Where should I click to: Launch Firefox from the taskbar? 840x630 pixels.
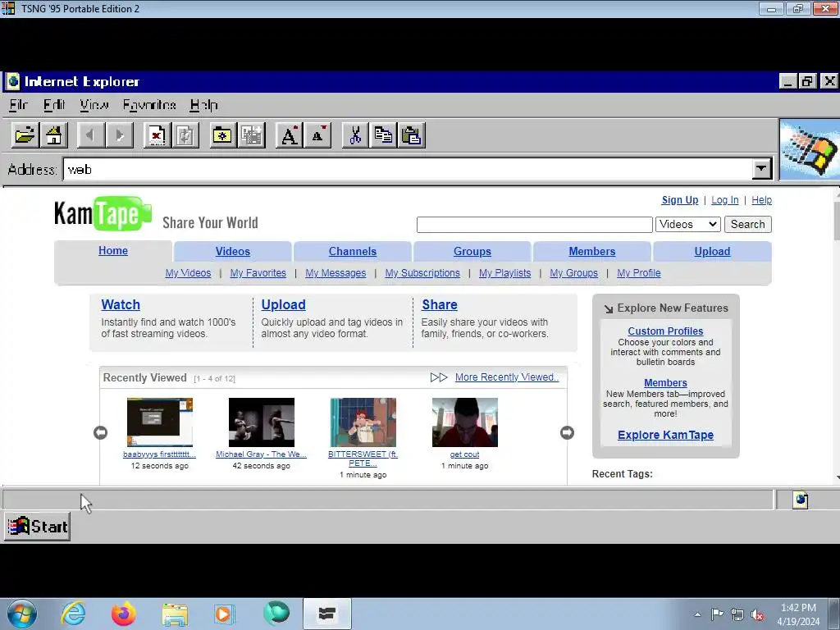click(x=124, y=614)
